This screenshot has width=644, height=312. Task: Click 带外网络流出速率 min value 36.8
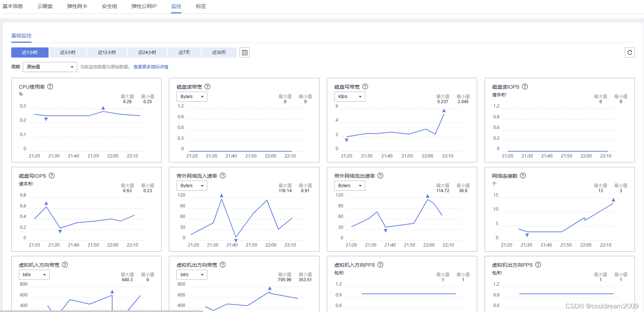click(x=463, y=191)
